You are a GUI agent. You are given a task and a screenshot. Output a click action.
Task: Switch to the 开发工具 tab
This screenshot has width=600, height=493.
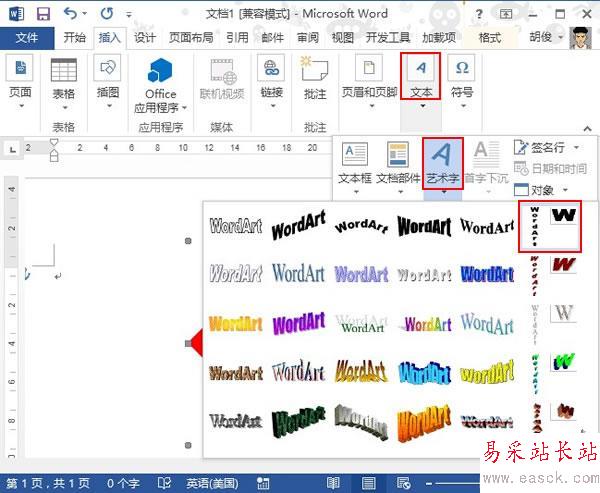388,38
